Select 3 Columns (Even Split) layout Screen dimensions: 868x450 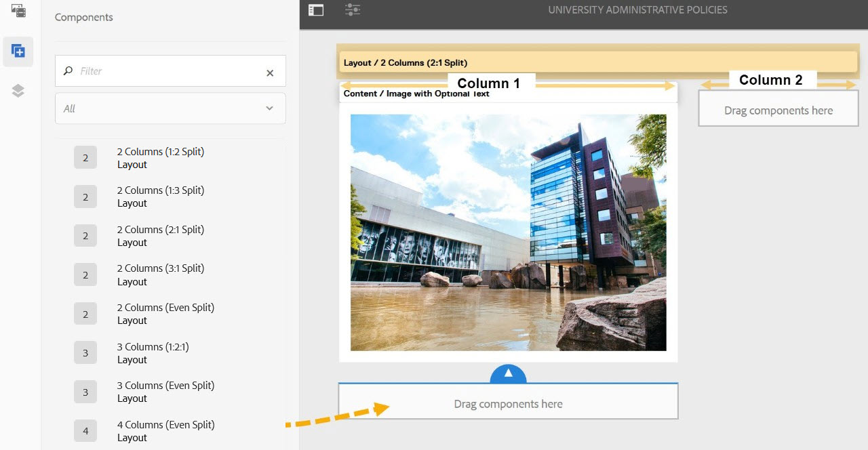point(165,392)
